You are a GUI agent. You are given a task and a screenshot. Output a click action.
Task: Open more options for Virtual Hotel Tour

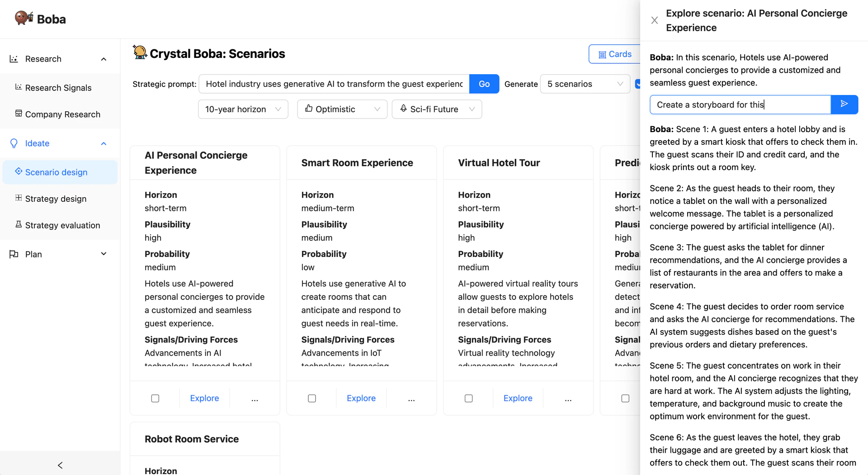click(x=568, y=399)
